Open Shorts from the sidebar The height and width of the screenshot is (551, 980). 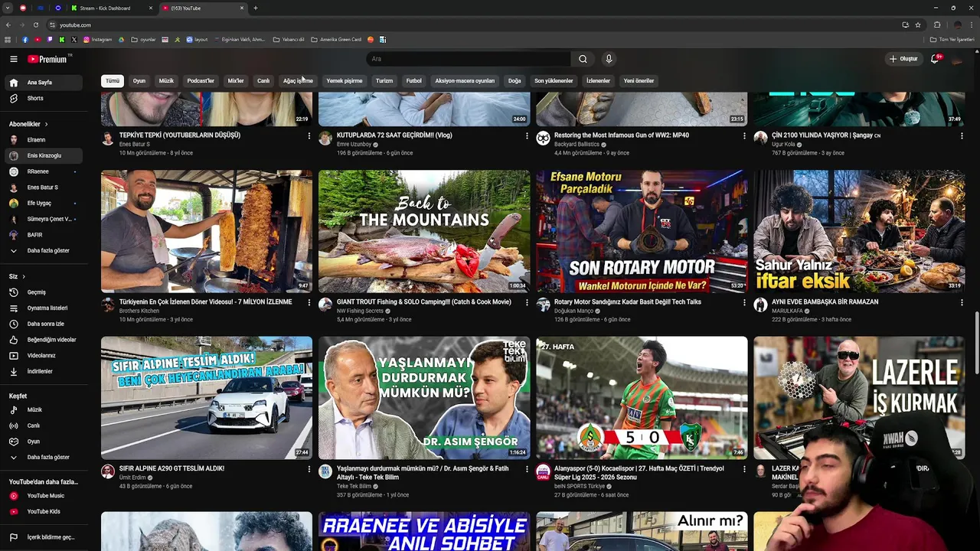click(44, 98)
